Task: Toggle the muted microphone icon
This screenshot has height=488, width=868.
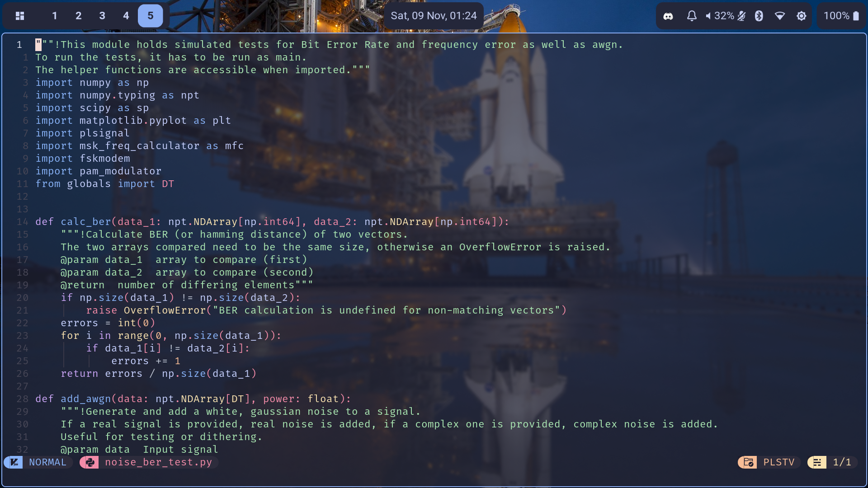Action: [x=741, y=16]
